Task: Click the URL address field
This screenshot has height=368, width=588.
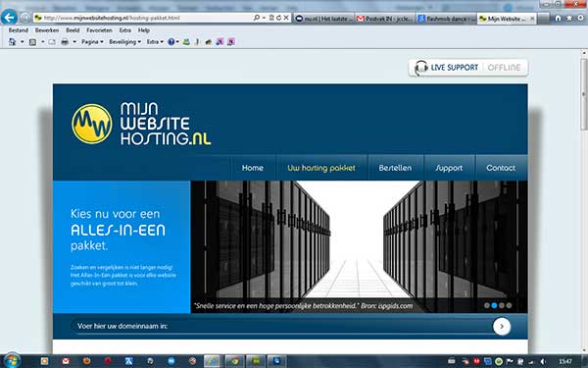Action: tap(142, 18)
